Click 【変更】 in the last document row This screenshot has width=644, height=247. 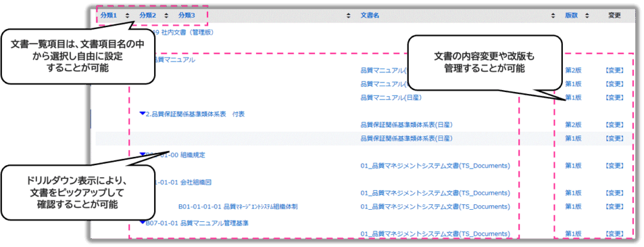615,234
